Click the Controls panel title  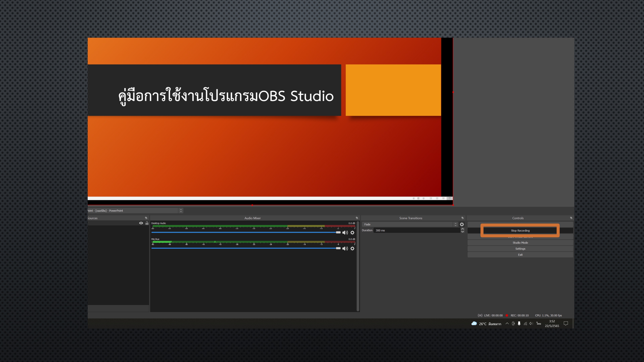tap(518, 218)
